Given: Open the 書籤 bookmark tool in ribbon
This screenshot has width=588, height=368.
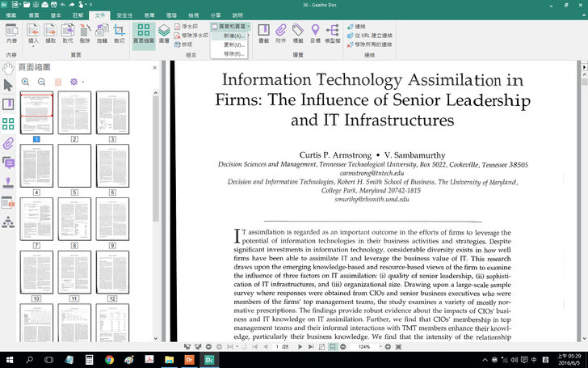Looking at the screenshot, I should point(263,33).
